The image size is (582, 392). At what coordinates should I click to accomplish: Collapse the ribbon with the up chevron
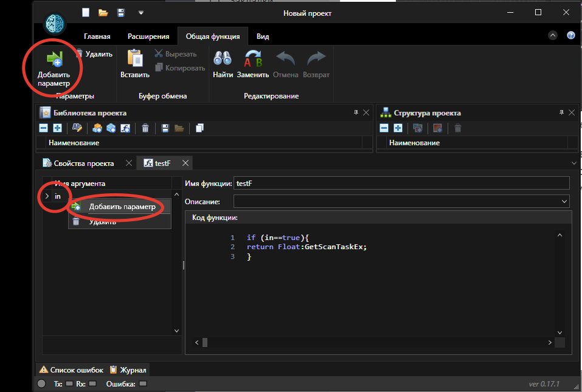coord(553,36)
